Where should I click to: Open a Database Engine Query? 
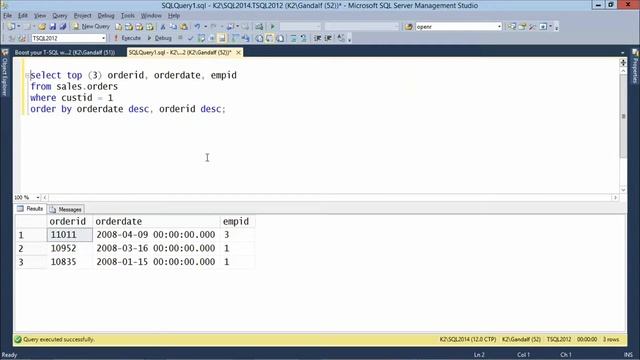(118, 27)
